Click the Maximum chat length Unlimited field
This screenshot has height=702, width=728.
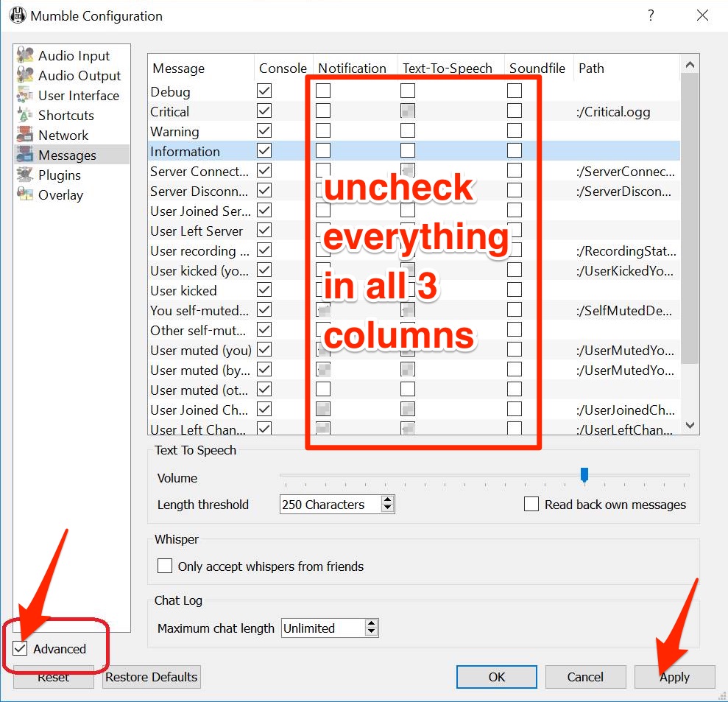[323, 628]
